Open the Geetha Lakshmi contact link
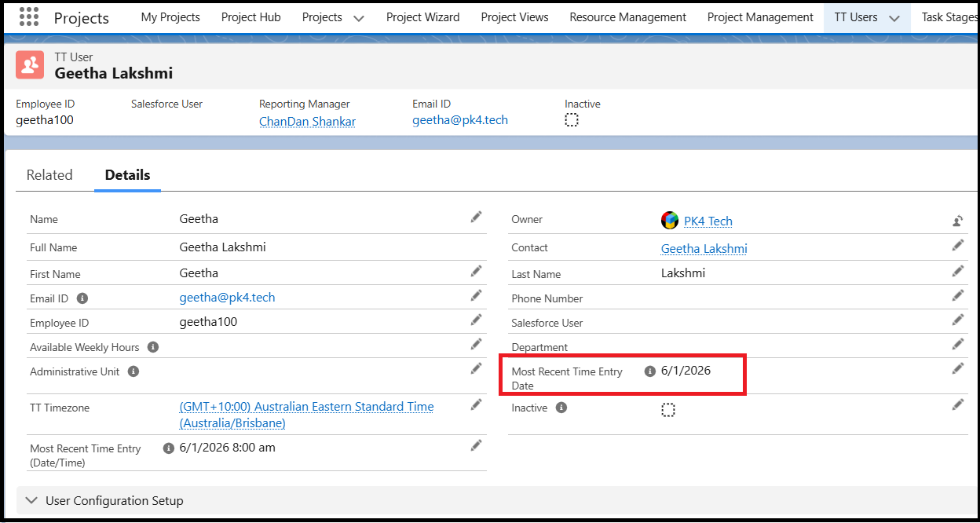Viewport: 980px width, 523px height. point(704,249)
